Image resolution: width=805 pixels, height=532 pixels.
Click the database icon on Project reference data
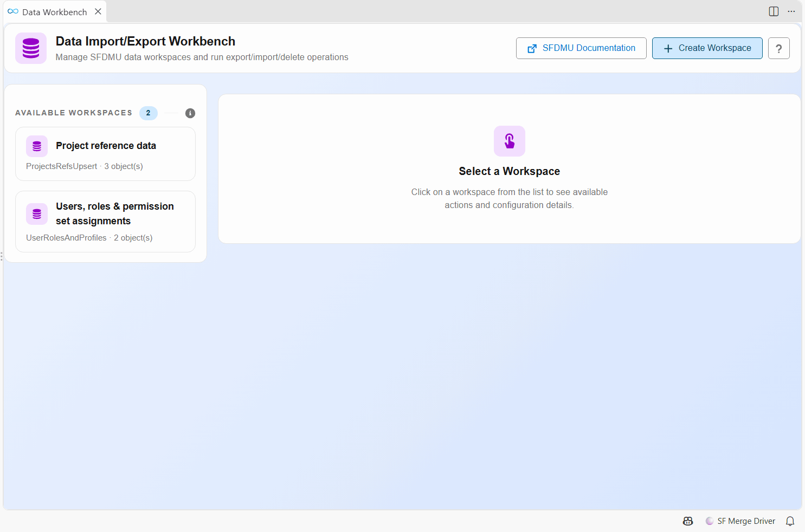coord(37,146)
